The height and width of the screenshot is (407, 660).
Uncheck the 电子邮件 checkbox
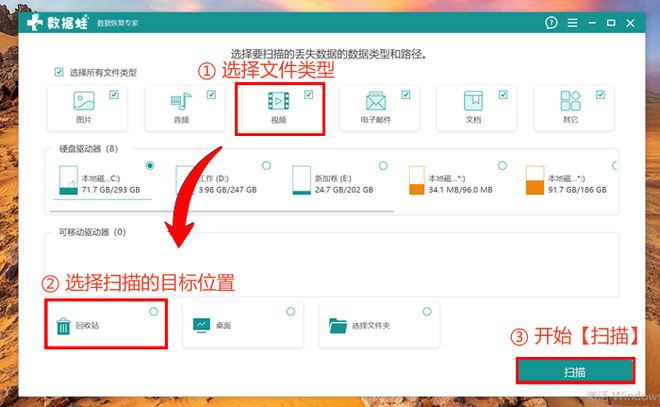pos(406,94)
